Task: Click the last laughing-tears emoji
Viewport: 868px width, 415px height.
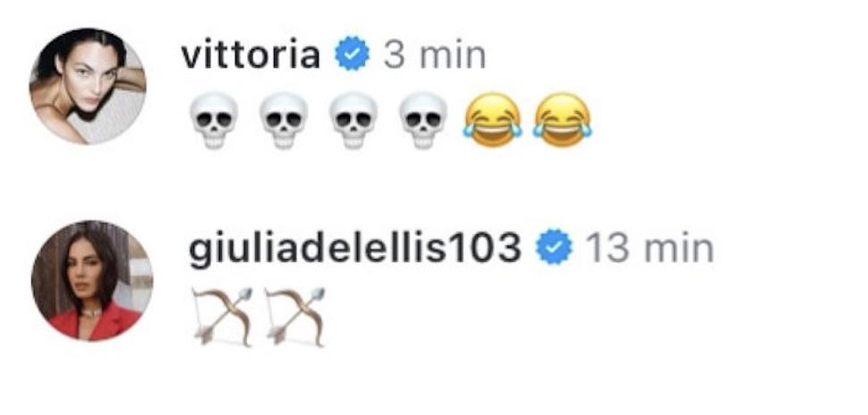Action: click(x=563, y=120)
